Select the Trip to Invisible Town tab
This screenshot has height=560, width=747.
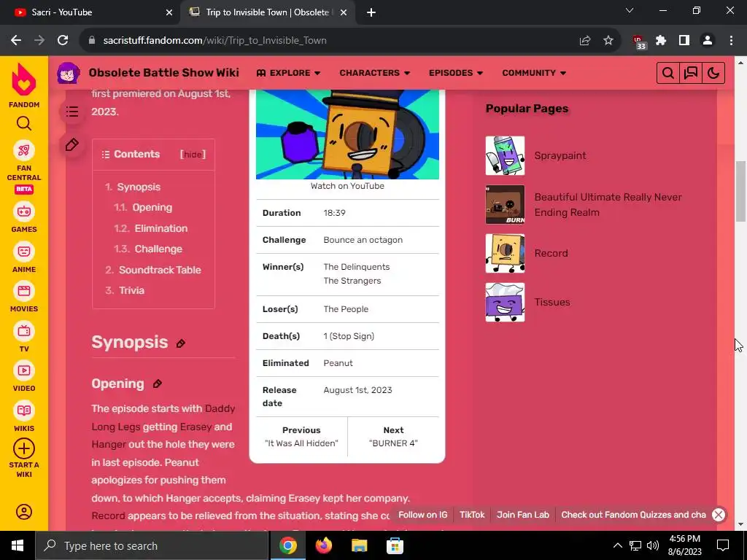(x=267, y=12)
